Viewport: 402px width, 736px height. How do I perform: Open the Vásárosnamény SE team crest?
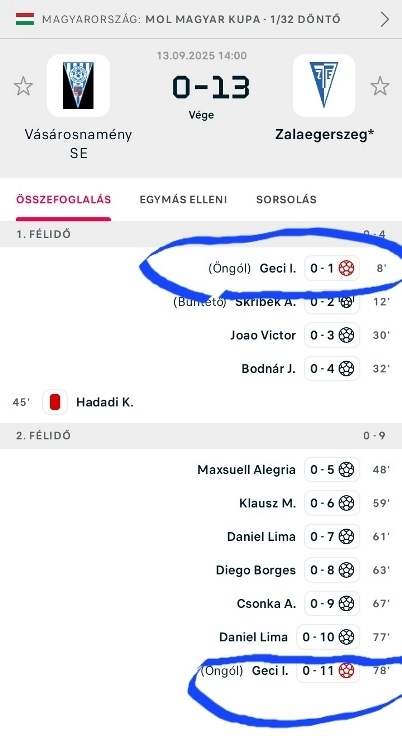click(x=78, y=85)
